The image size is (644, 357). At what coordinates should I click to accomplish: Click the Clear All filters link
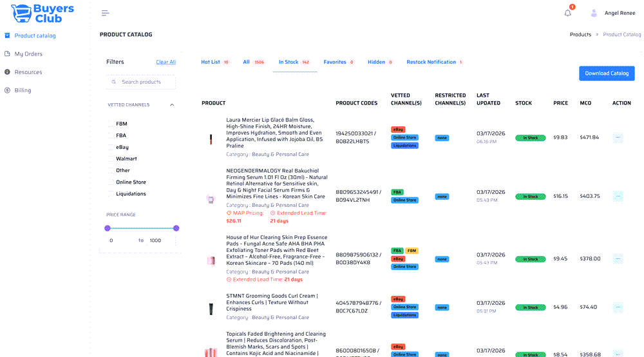pyautogui.click(x=166, y=62)
